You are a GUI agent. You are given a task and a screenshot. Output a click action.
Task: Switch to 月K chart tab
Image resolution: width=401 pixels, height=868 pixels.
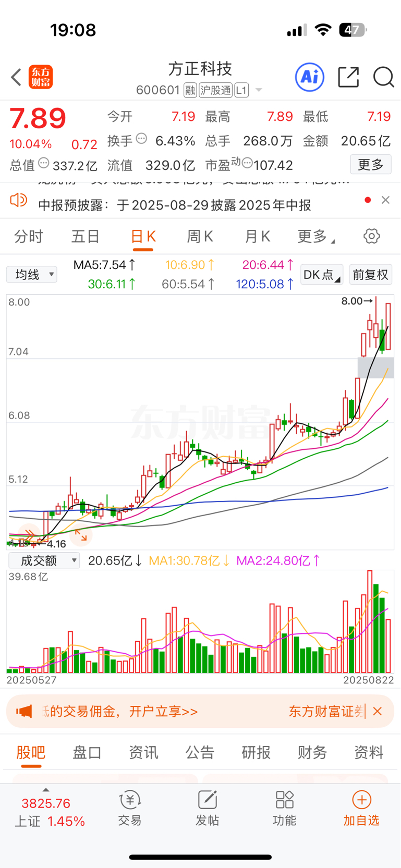(x=258, y=237)
